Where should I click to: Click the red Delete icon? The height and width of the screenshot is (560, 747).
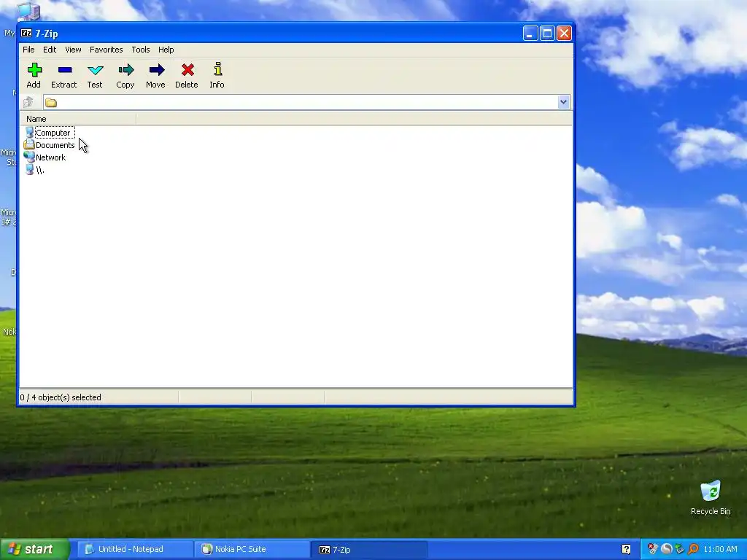187,71
